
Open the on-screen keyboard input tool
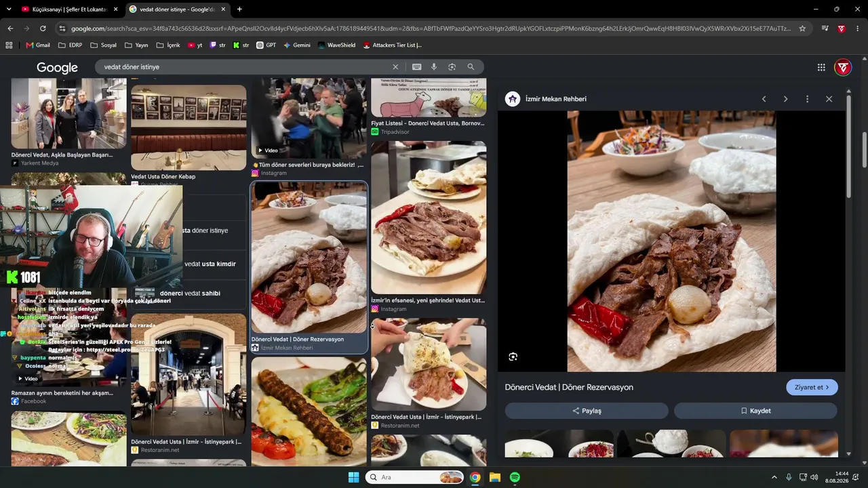click(416, 67)
